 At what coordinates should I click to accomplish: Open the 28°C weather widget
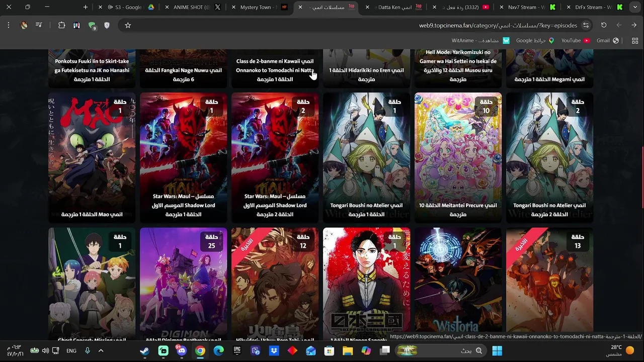(622, 350)
